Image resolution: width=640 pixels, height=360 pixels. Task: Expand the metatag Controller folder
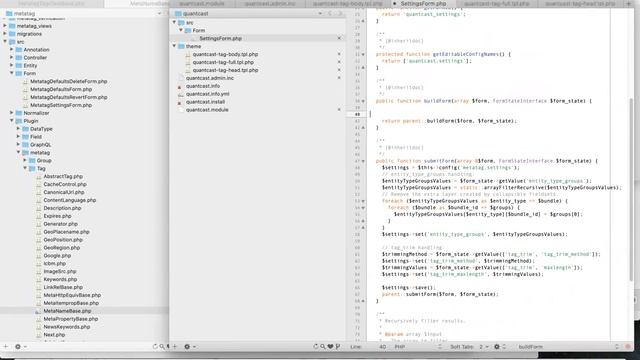(x=12, y=57)
